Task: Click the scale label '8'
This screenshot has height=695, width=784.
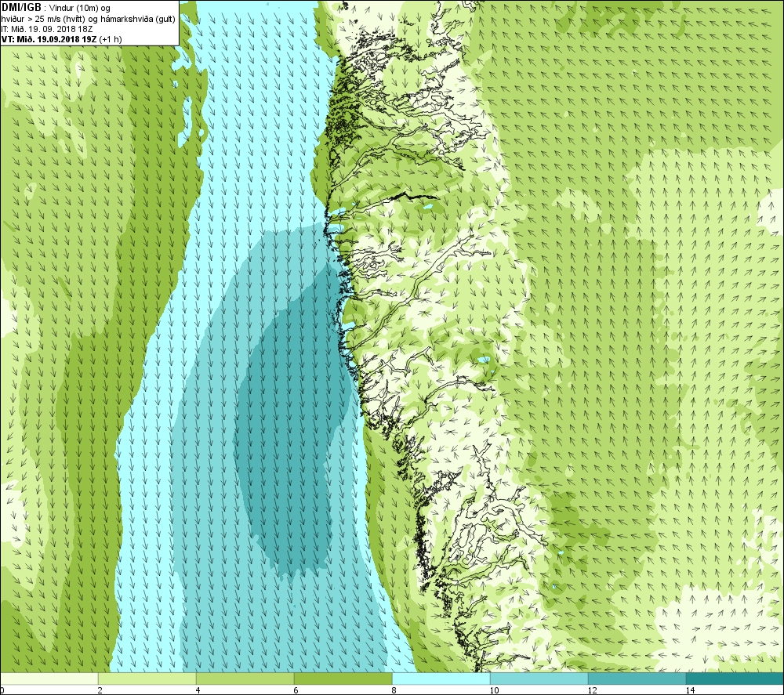Action: [394, 690]
